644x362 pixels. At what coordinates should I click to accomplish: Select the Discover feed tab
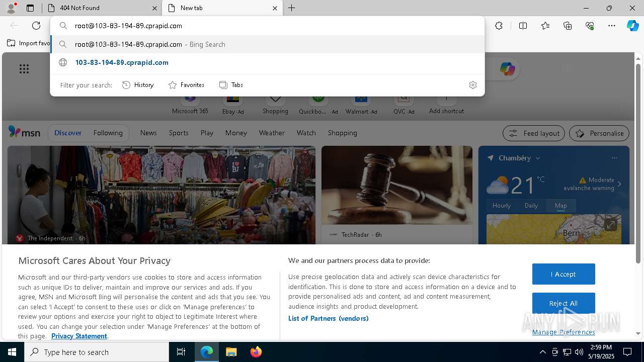pyautogui.click(x=68, y=133)
